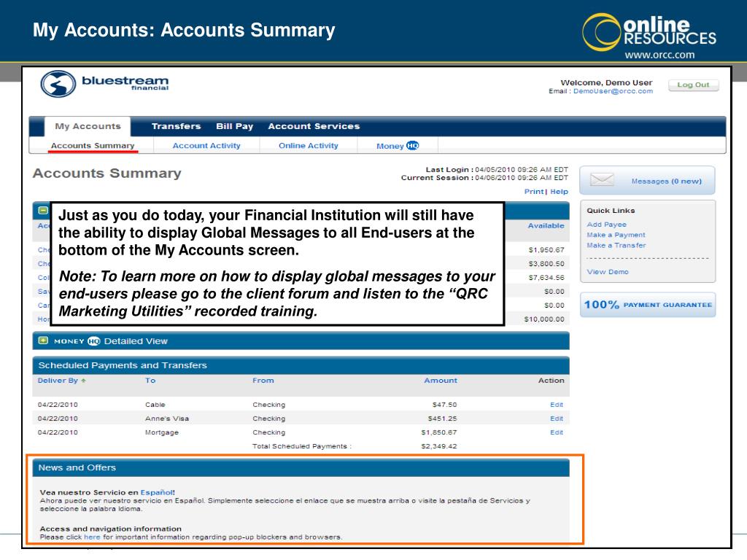Open the My Accounts tab
The height and width of the screenshot is (560, 747).
[88, 126]
